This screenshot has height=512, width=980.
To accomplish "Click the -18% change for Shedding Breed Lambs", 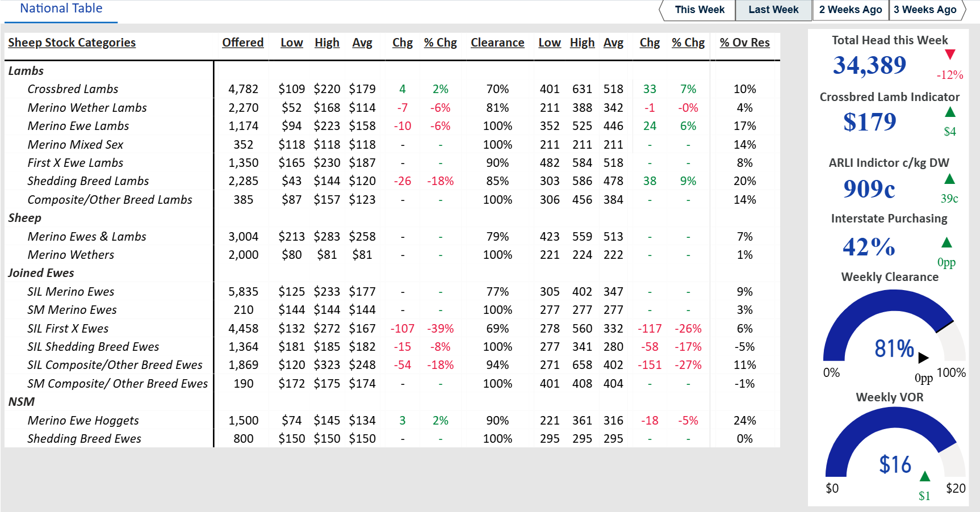I will 440,181.
